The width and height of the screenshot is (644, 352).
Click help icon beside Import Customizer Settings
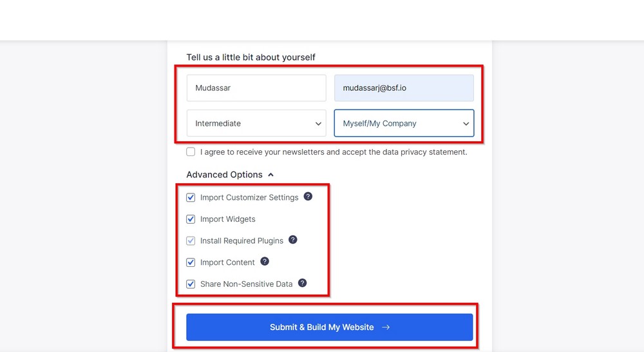308,197
